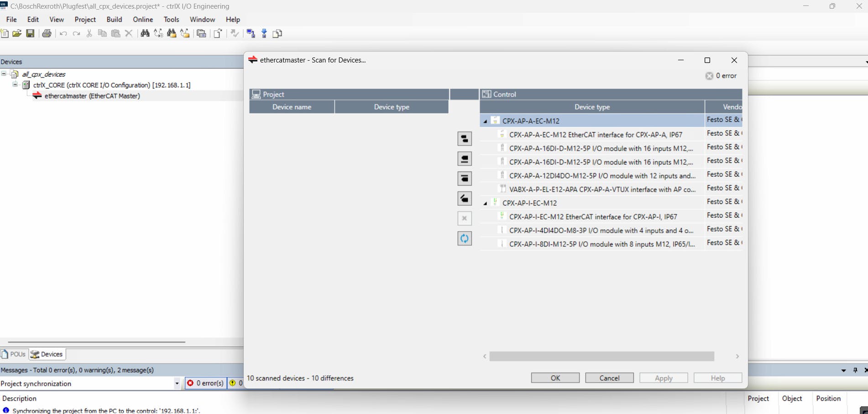Click the Cut scissors icon
This screenshot has height=414, width=868.
(89, 33)
